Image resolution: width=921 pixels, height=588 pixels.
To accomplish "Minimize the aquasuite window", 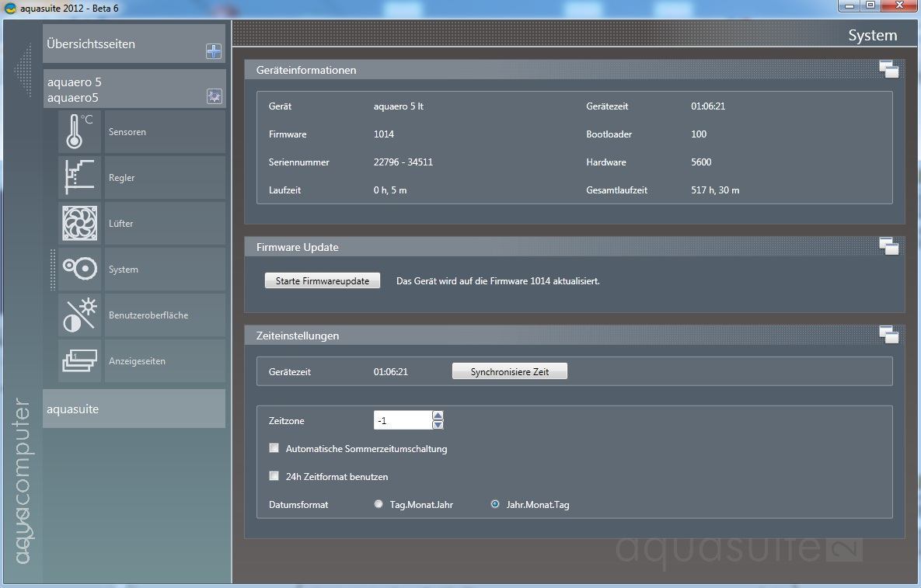I will [x=849, y=6].
